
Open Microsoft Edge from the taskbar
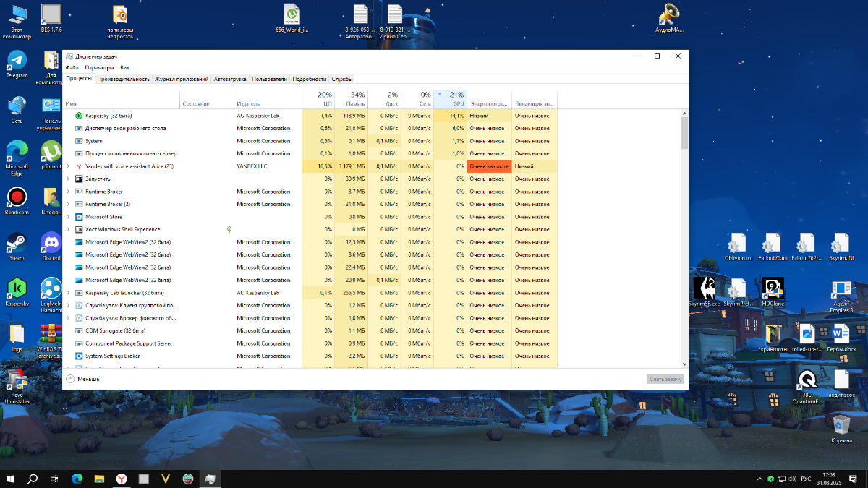[x=77, y=479]
